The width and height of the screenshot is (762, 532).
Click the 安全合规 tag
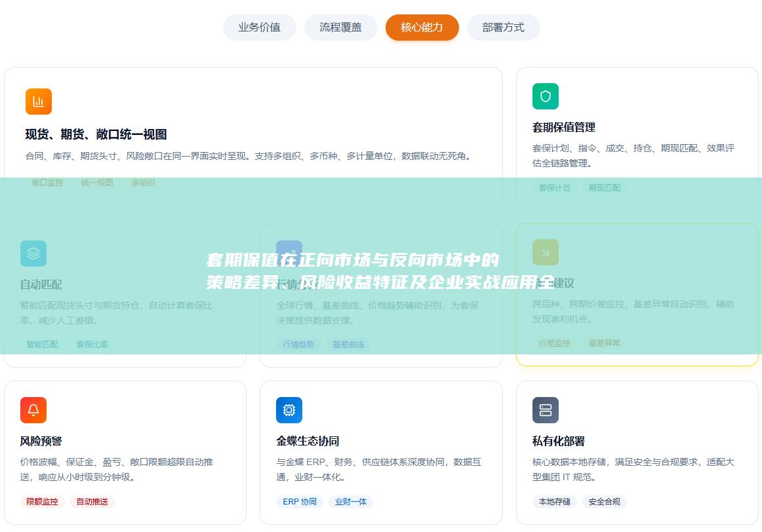605,501
